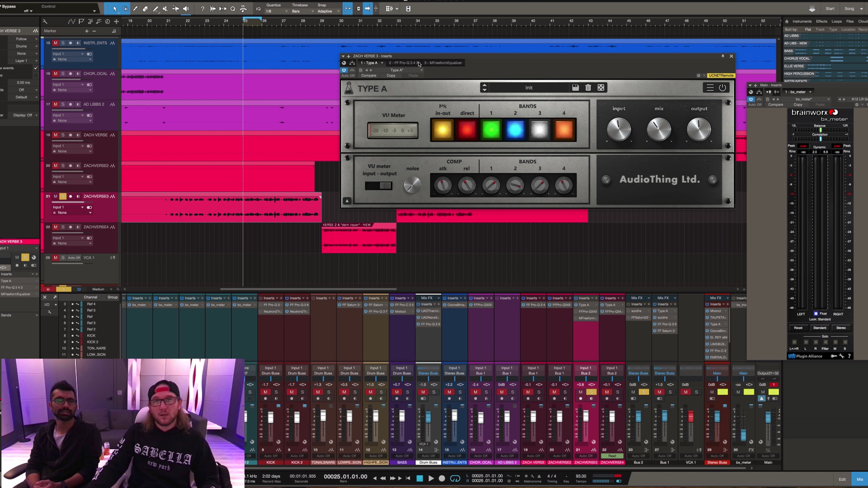This screenshot has height=488, width=868.
Task: Click Copy in ZACH VERSE 3 inserts window
Action: click(x=391, y=76)
